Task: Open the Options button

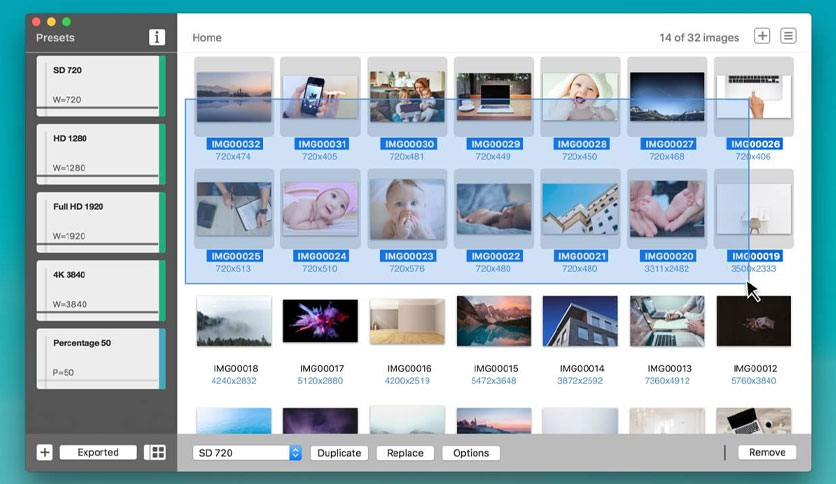Action: point(471,453)
